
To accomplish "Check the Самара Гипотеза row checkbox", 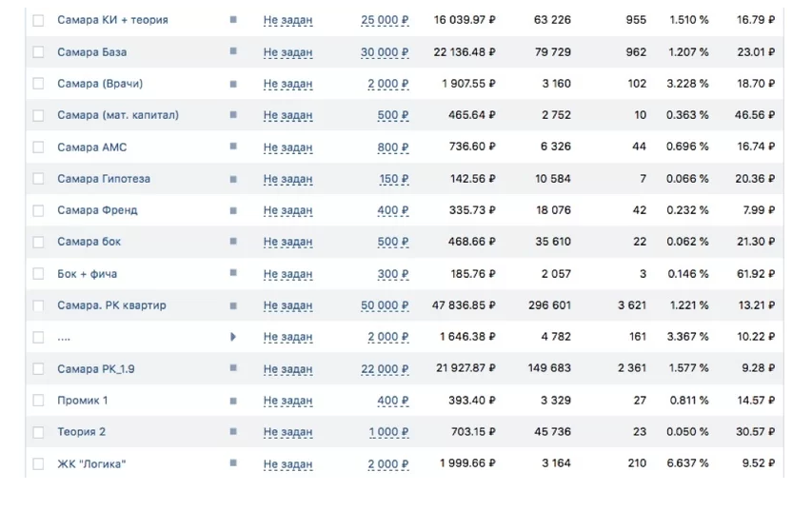I will click(38, 179).
